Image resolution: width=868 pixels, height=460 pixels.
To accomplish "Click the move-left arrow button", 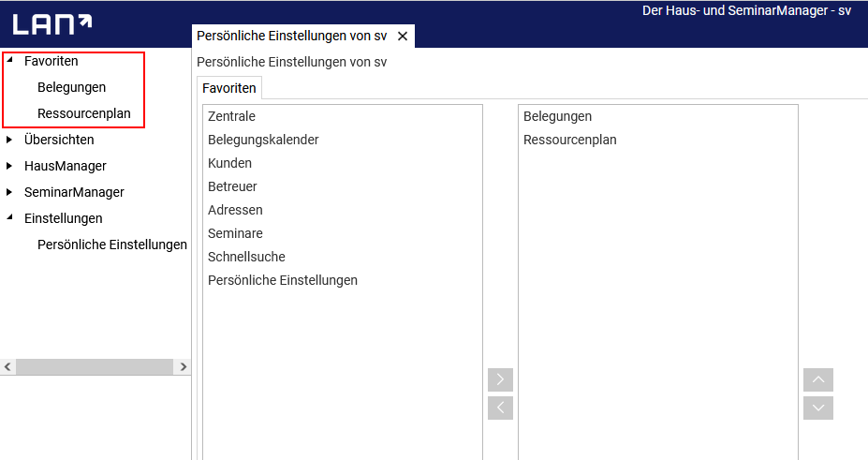I will tap(500, 408).
